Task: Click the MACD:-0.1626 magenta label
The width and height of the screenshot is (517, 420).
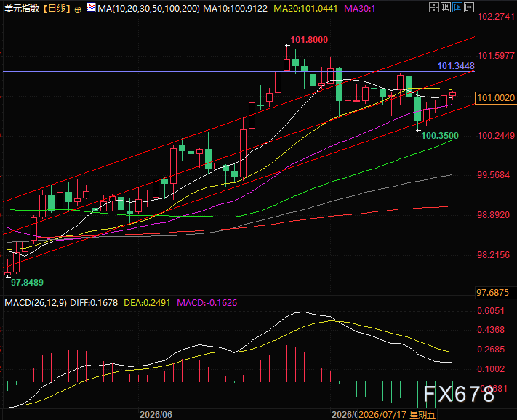Action: pos(207,303)
